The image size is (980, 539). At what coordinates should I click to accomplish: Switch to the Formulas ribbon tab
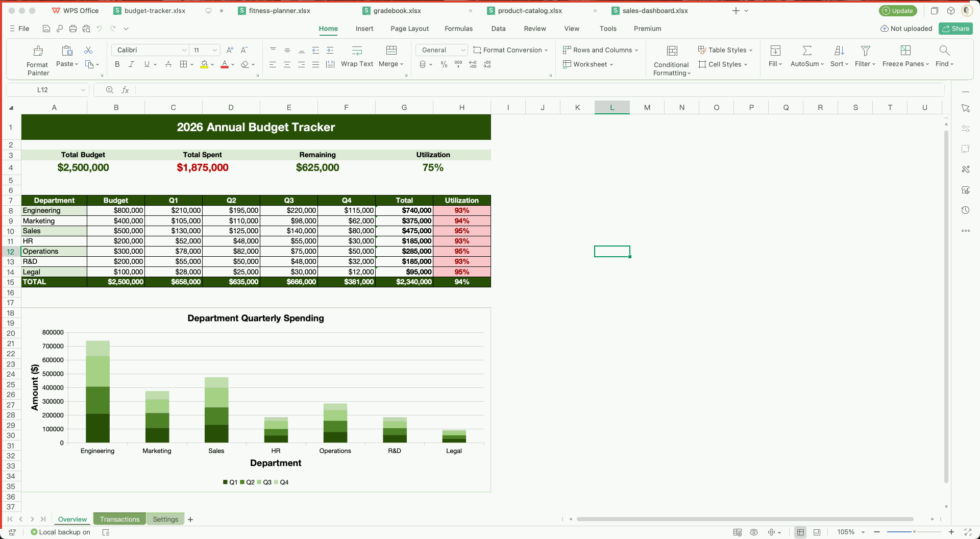point(458,29)
